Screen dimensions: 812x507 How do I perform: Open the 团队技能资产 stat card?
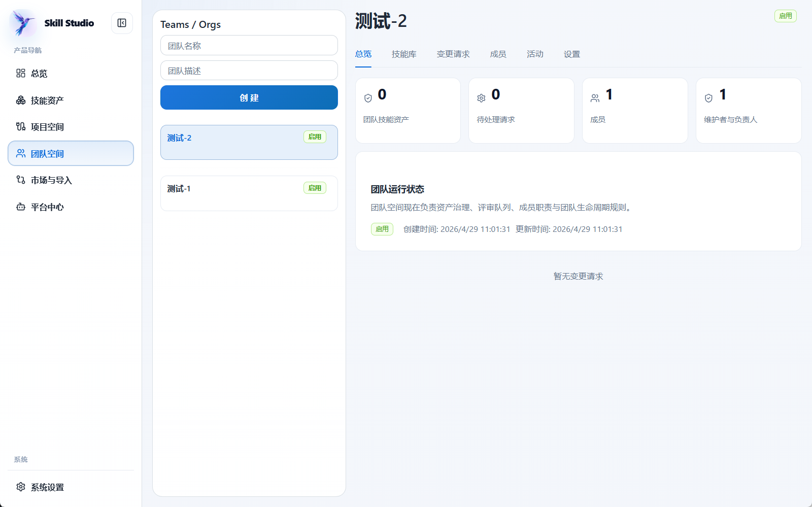[x=408, y=111]
